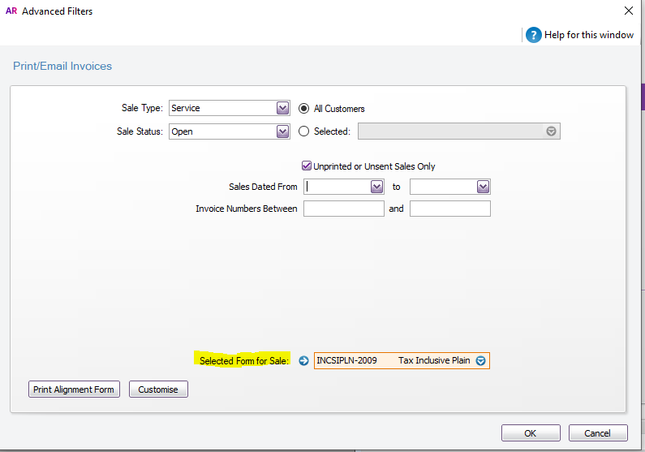
Task: Untick Unprinted or Unsent Sales Only checkbox
Action: click(x=307, y=166)
